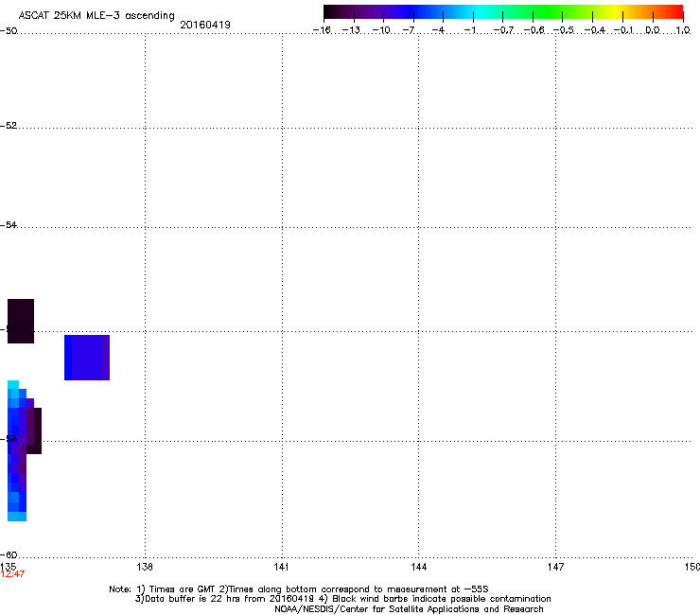Click the -13 color scale label
700x615 pixels.
pos(351,30)
